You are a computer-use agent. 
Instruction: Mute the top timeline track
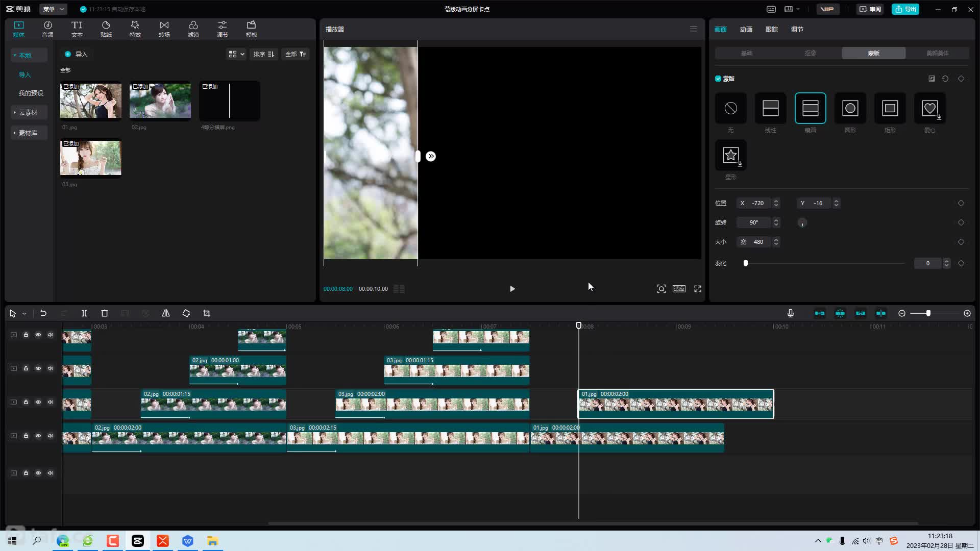click(x=51, y=335)
